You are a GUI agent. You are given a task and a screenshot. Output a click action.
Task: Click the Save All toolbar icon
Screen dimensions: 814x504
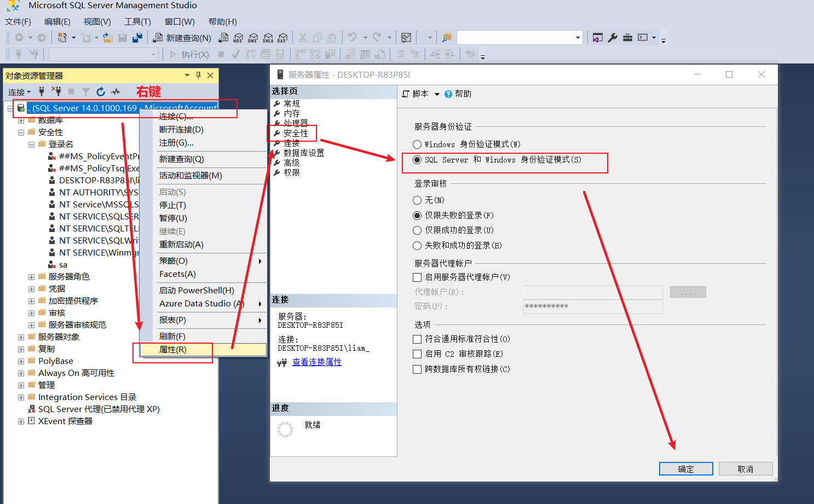137,38
